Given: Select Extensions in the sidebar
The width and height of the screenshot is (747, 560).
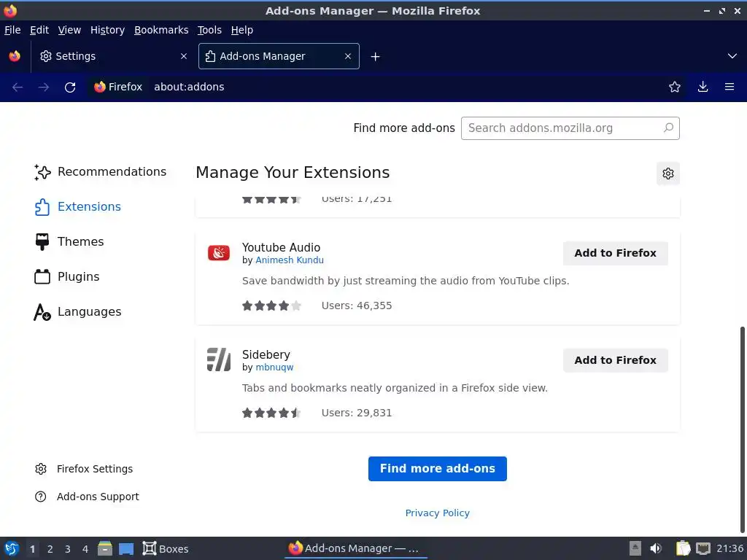Looking at the screenshot, I should click(77, 206).
